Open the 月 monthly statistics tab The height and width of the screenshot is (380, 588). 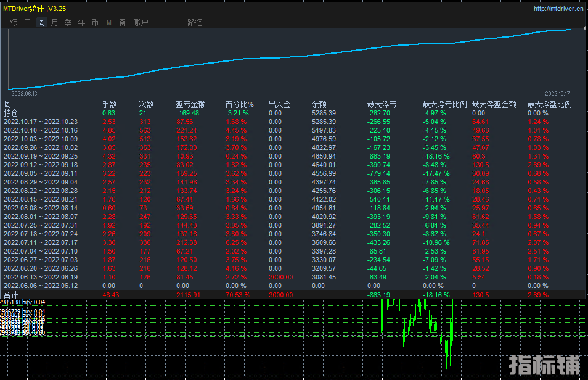pos(55,22)
